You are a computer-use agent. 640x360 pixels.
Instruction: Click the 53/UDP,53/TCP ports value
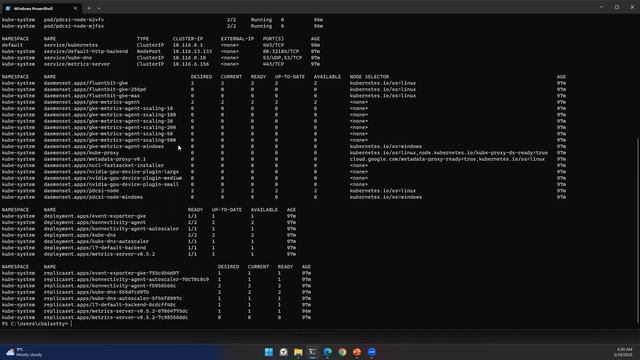click(x=282, y=58)
